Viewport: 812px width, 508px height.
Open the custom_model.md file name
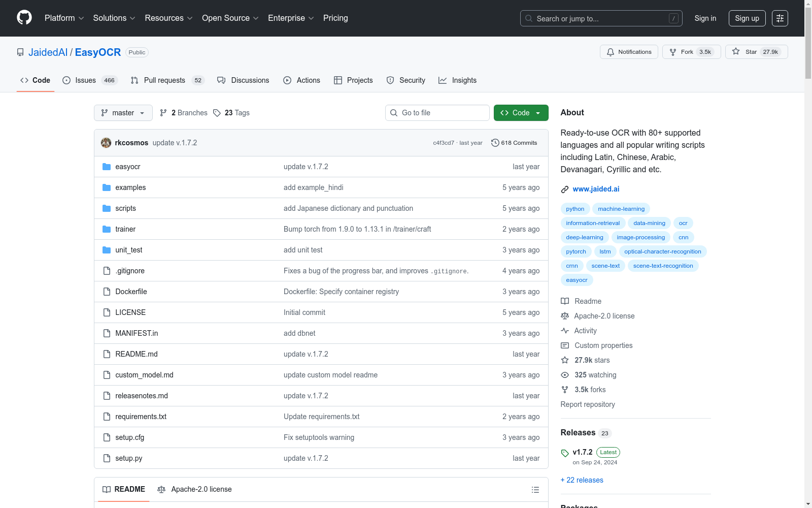(144, 375)
